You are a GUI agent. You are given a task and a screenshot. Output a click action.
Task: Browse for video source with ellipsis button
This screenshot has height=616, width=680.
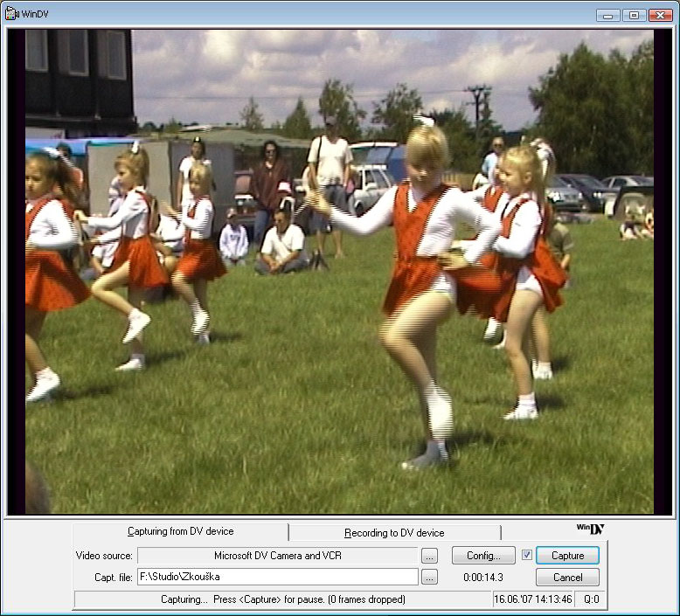pyautogui.click(x=429, y=557)
